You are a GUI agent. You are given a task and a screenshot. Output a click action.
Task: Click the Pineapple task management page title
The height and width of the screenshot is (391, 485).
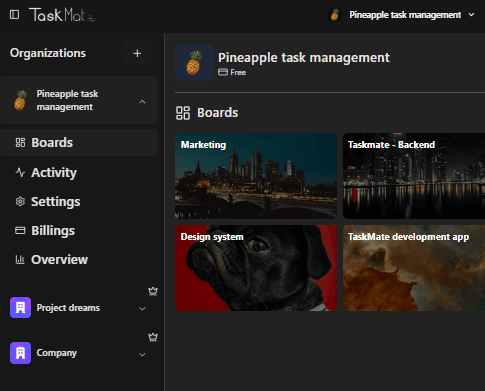304,57
